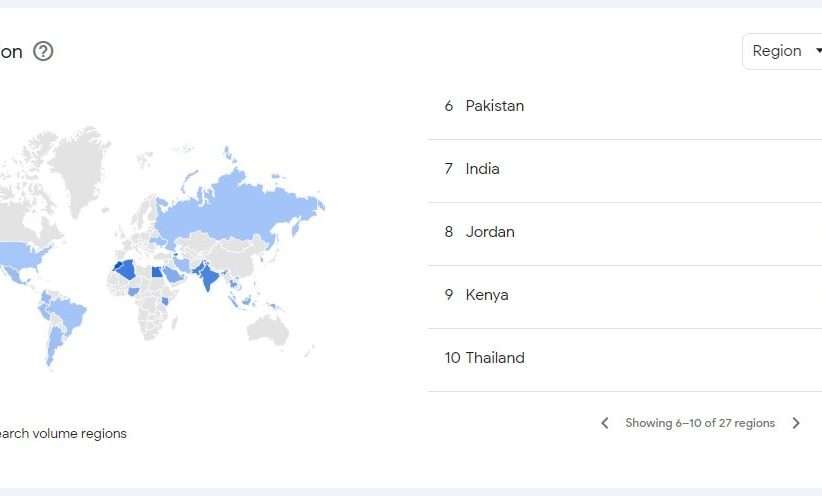Click Saudi Arabia on the world map
822x496 pixels.
click(172, 274)
